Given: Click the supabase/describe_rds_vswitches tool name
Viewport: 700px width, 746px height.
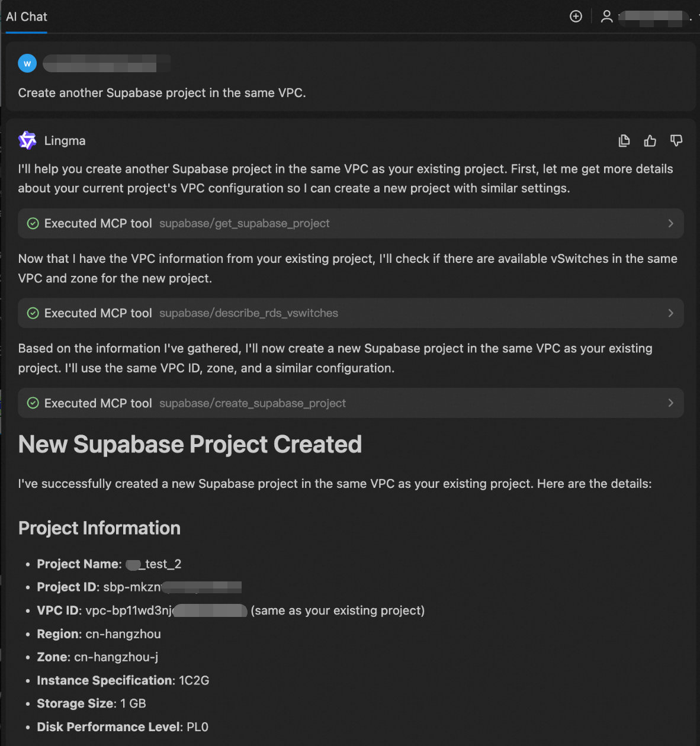Looking at the screenshot, I should [x=249, y=313].
